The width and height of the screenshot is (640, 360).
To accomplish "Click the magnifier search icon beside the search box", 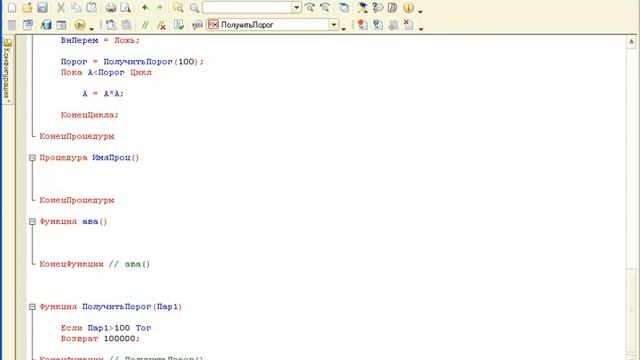I will [x=194, y=7].
